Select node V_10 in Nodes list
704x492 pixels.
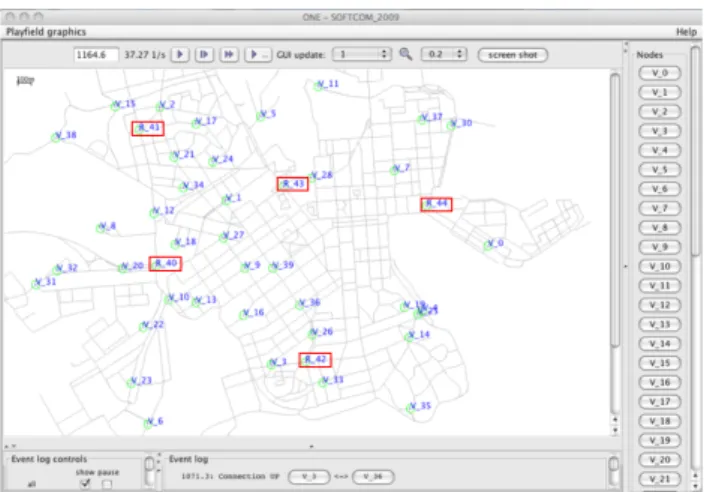(x=660, y=266)
